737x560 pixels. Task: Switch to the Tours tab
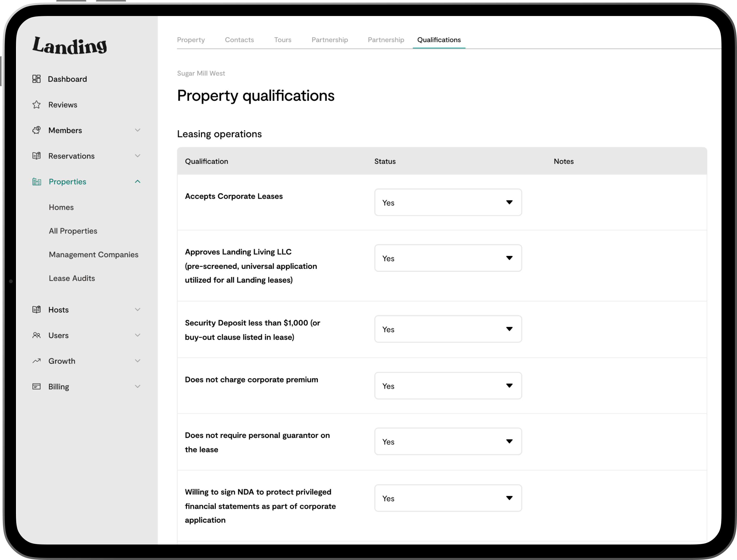click(283, 40)
